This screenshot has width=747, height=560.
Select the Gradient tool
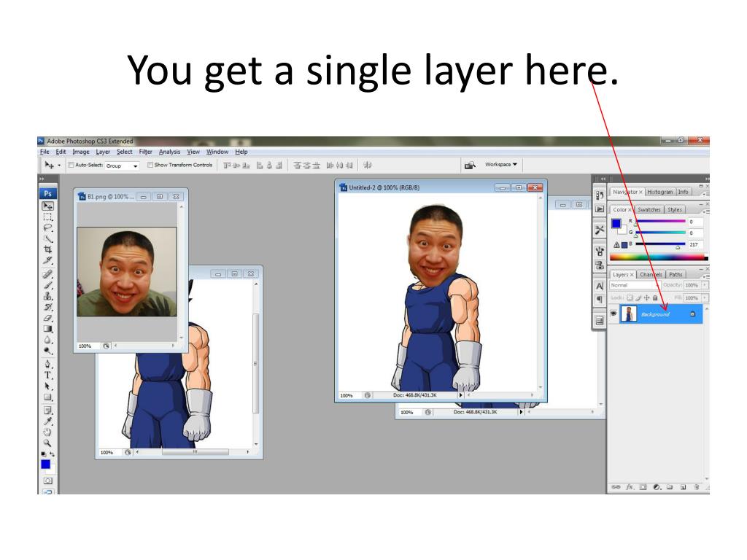[47, 329]
